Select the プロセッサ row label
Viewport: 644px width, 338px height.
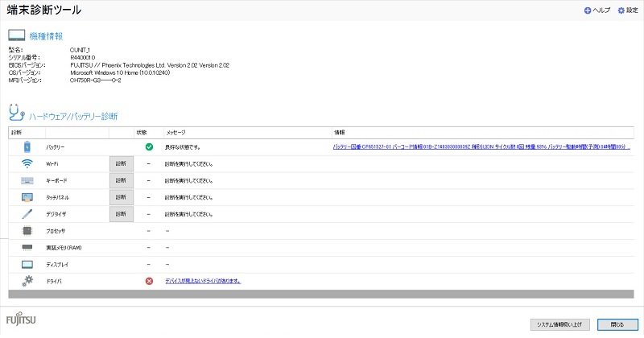(56, 231)
